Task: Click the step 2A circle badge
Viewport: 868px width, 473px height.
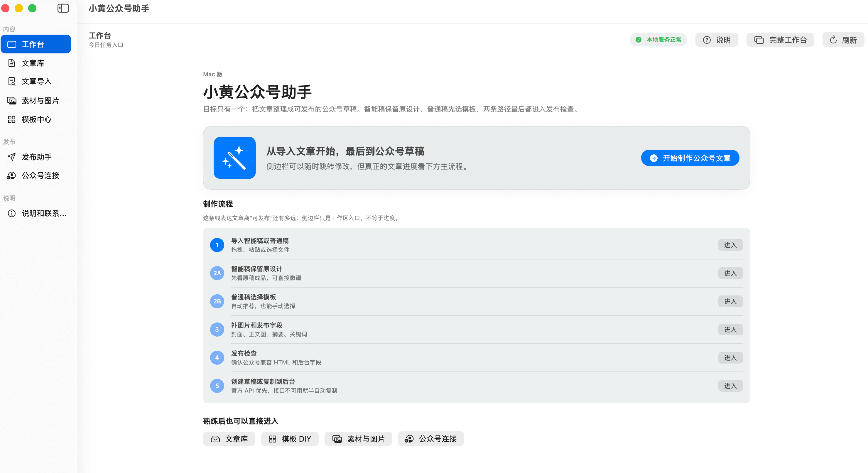Action: coord(217,273)
